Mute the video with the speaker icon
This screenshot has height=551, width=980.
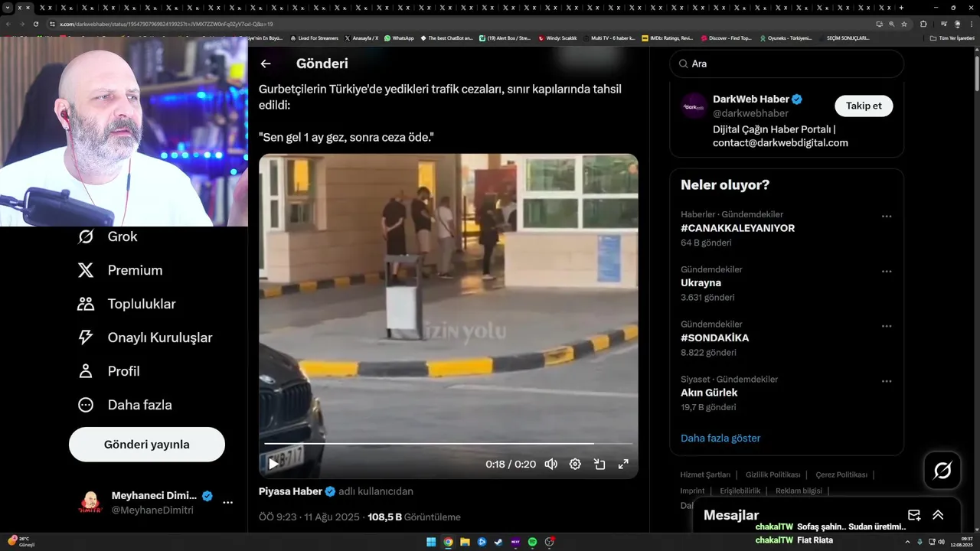point(550,464)
